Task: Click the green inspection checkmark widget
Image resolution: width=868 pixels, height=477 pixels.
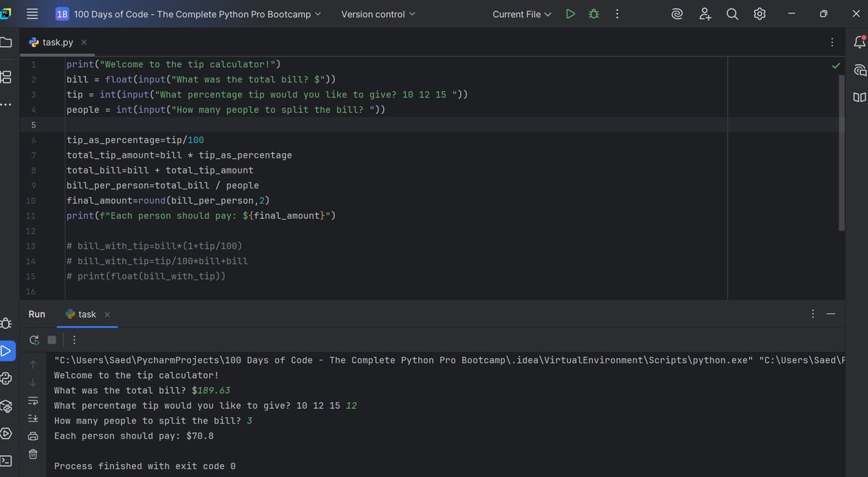Action: pyautogui.click(x=836, y=65)
